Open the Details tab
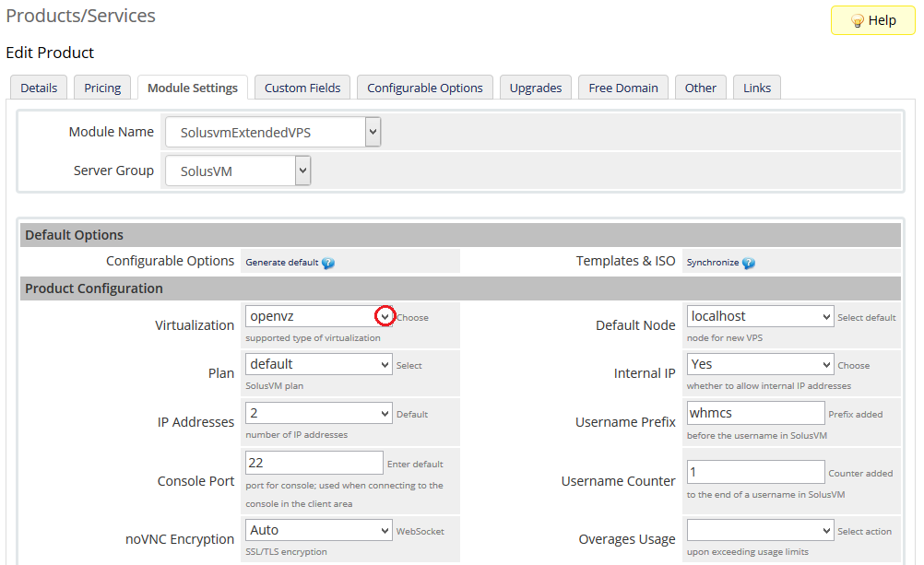Screen dimensions: 924x565 [x=39, y=88]
